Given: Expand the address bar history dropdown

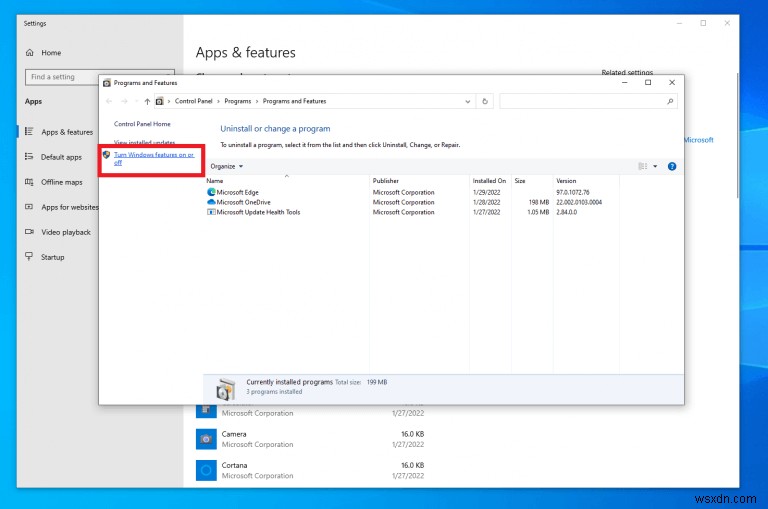Looking at the screenshot, I should point(468,101).
